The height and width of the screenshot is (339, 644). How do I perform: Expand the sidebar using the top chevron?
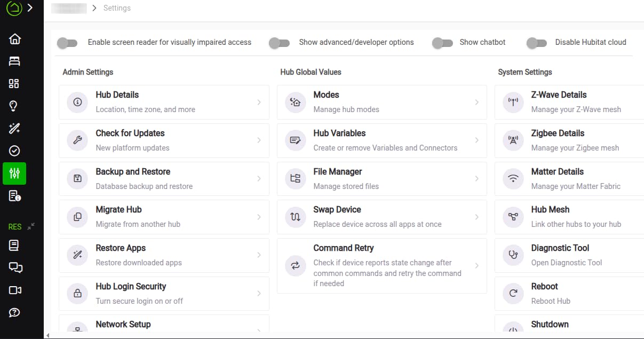pyautogui.click(x=30, y=8)
